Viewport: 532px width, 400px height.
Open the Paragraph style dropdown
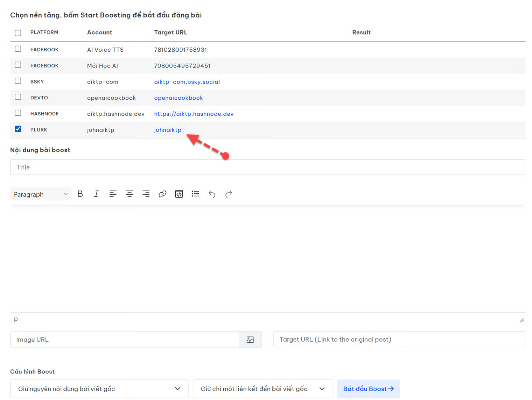coord(41,194)
